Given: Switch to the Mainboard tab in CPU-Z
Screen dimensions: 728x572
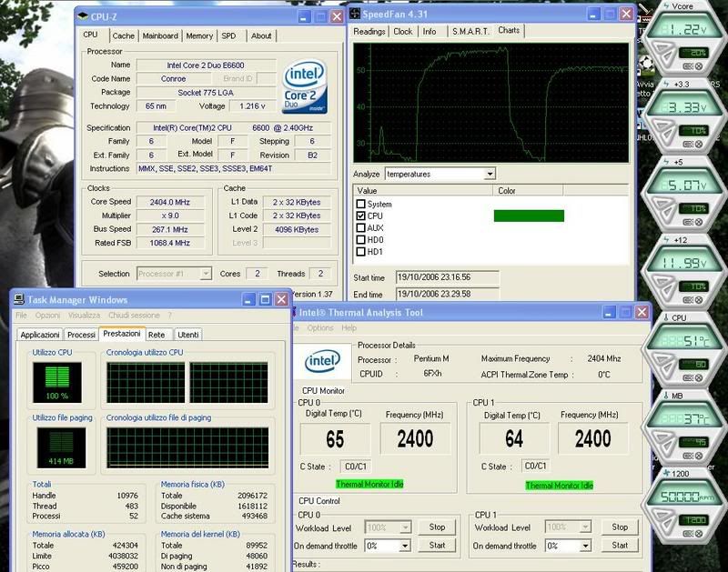Looking at the screenshot, I should pos(160,35).
